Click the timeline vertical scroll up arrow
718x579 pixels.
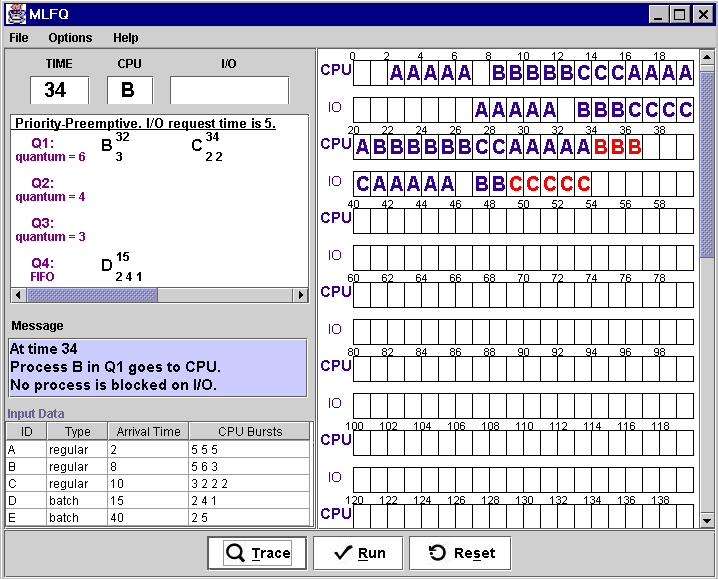click(707, 57)
